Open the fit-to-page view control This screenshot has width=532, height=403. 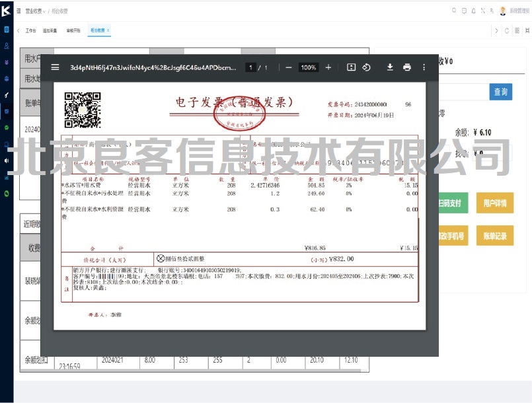(350, 67)
